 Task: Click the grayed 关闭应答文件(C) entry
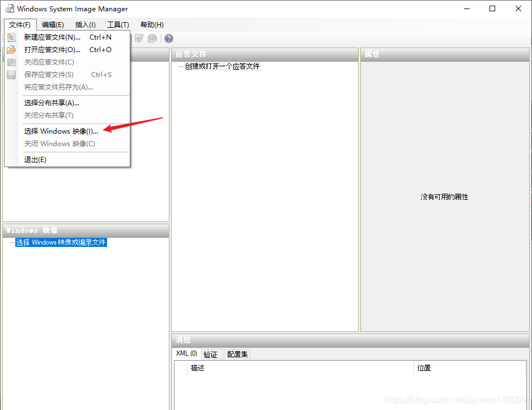pyautogui.click(x=67, y=62)
